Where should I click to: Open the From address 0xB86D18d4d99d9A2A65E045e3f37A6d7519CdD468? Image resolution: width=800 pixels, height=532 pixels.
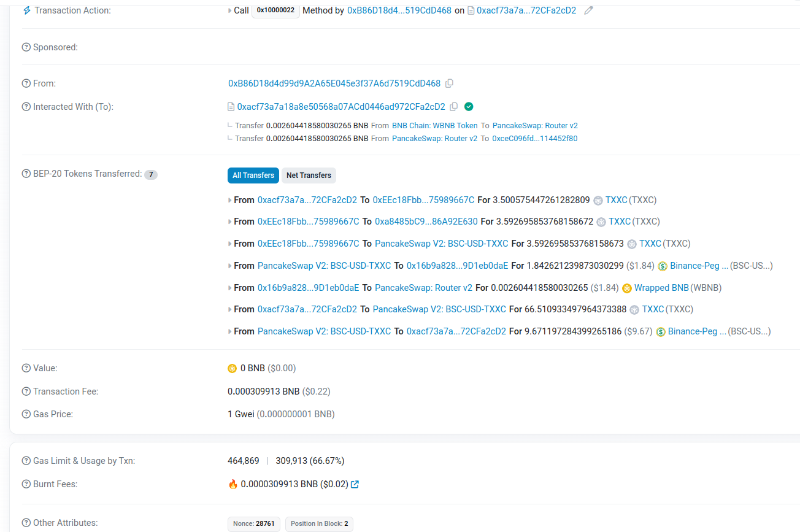(x=334, y=83)
